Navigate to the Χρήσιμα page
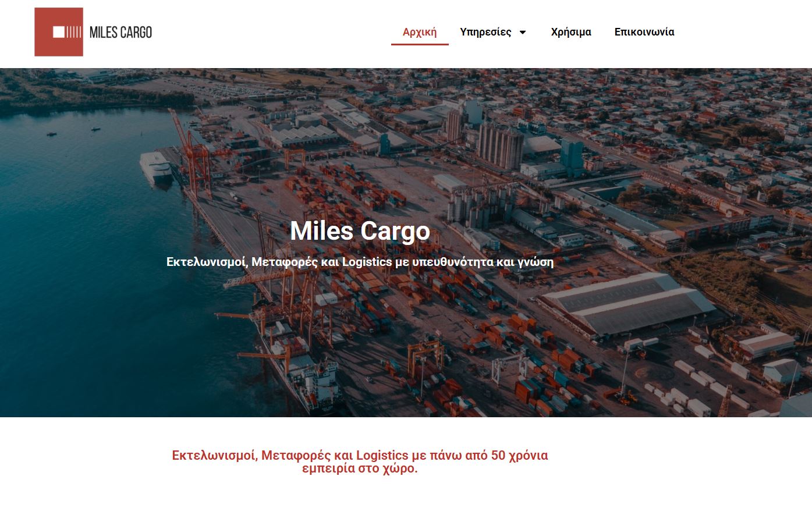Viewport: 812px width, 515px height. point(570,32)
